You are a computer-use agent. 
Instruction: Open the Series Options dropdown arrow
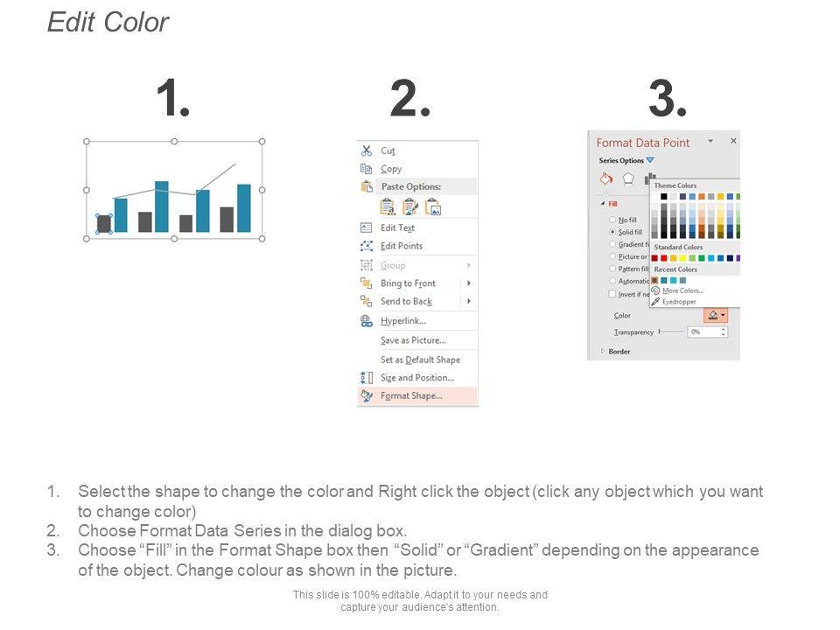coord(650,161)
